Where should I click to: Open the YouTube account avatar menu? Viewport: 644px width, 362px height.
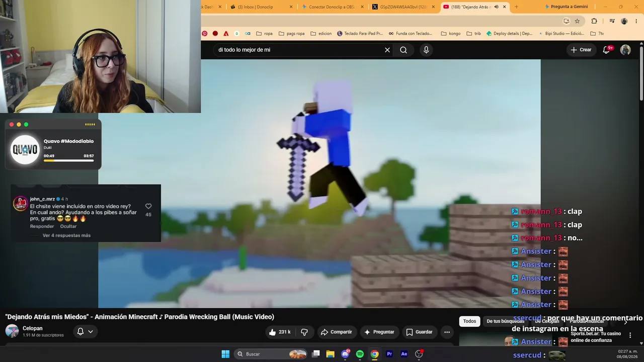[x=625, y=50]
